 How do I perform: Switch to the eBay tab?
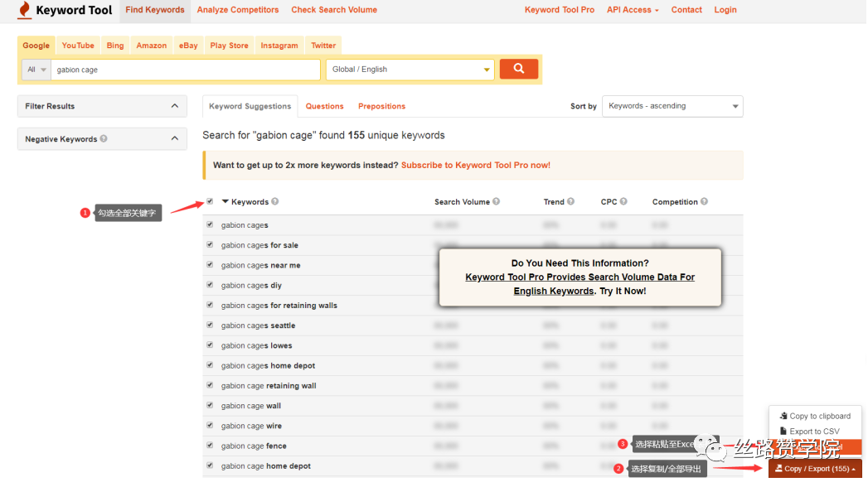click(188, 46)
